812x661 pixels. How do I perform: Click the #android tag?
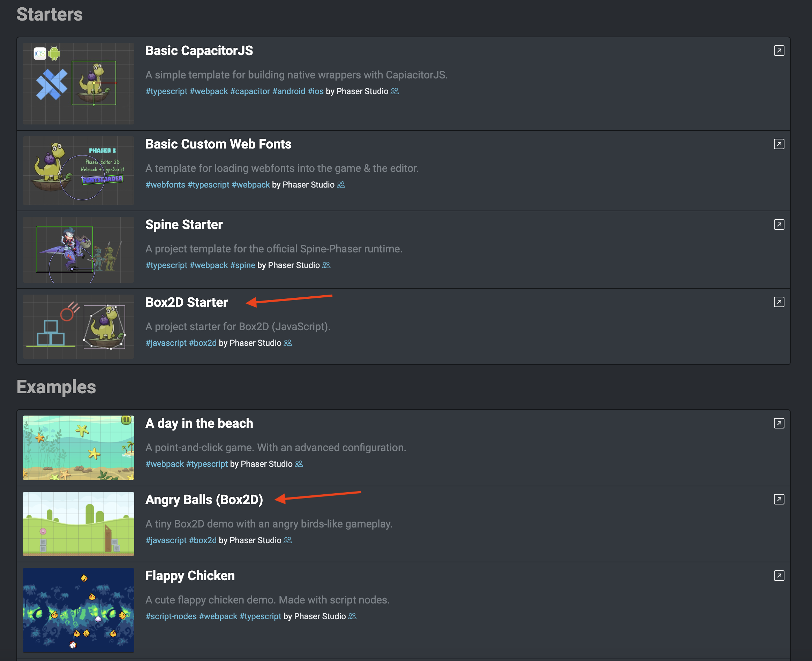(x=289, y=91)
